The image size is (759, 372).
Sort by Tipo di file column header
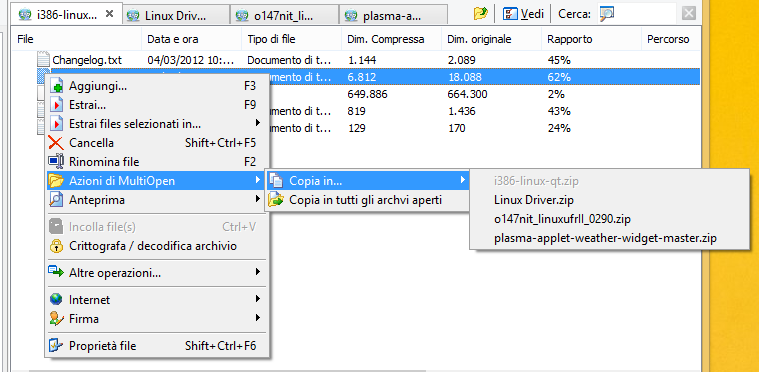click(x=291, y=39)
